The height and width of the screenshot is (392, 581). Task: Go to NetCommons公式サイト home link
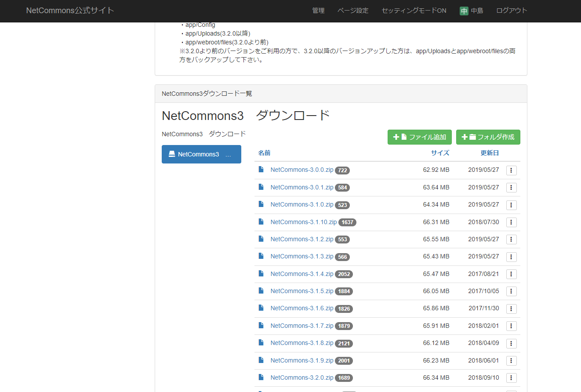(x=70, y=11)
